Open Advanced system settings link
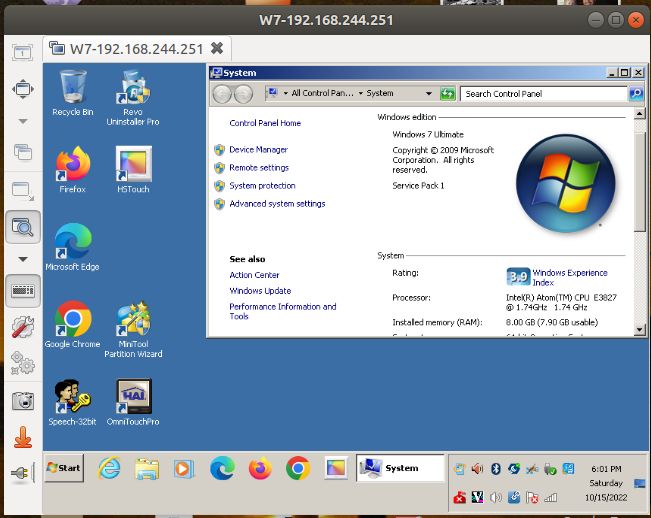The width and height of the screenshot is (651, 518). (x=277, y=204)
